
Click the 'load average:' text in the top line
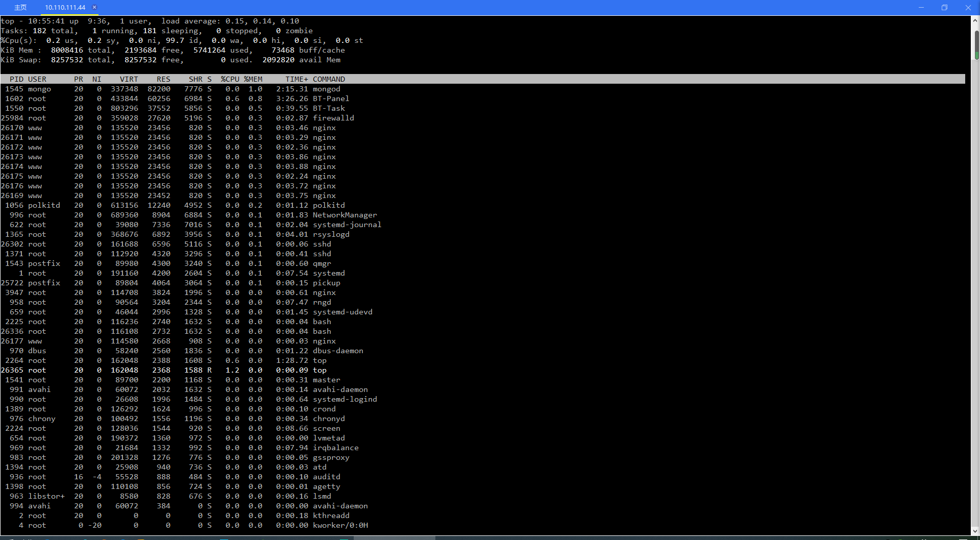(191, 21)
